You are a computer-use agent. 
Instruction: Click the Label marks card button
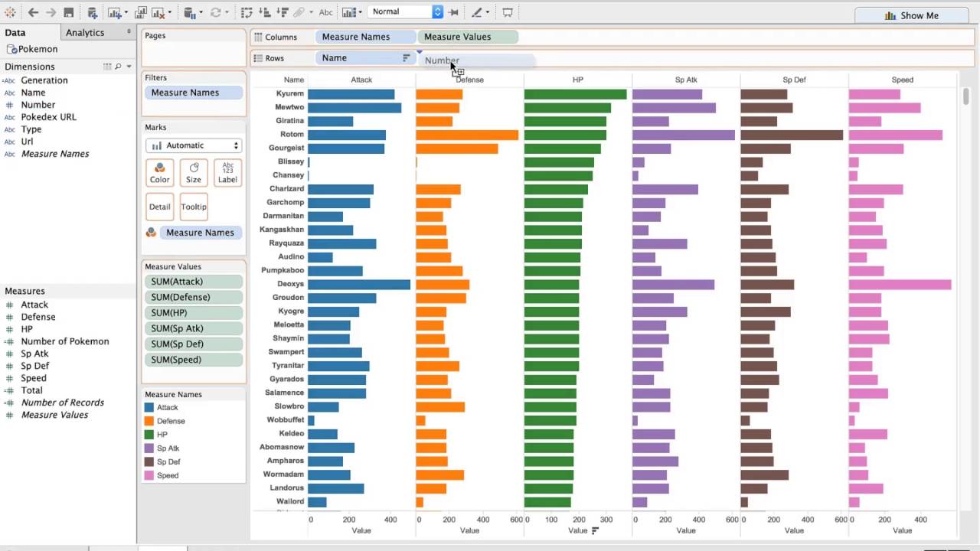(227, 173)
